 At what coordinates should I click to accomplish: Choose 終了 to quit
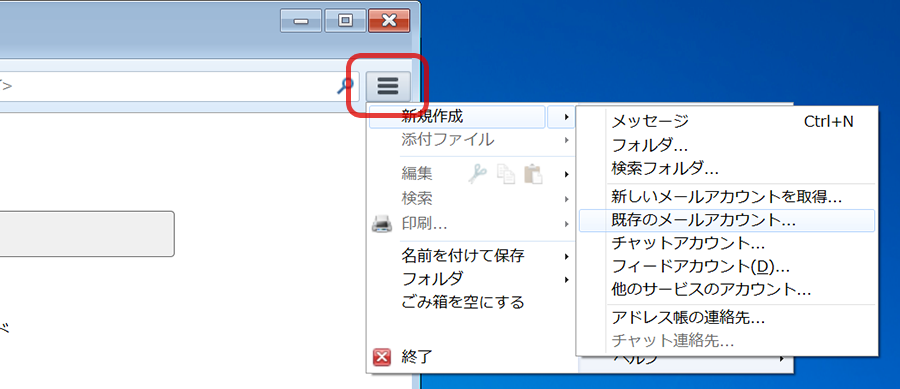pyautogui.click(x=416, y=357)
